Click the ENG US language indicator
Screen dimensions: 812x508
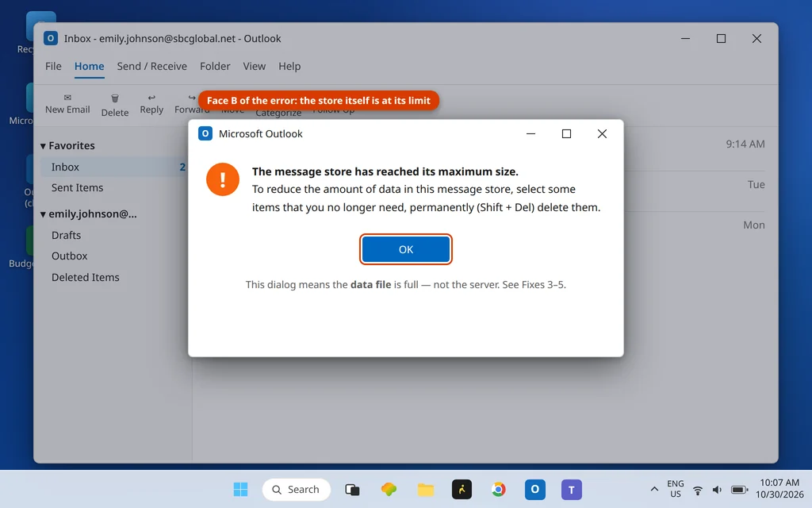pyautogui.click(x=676, y=489)
